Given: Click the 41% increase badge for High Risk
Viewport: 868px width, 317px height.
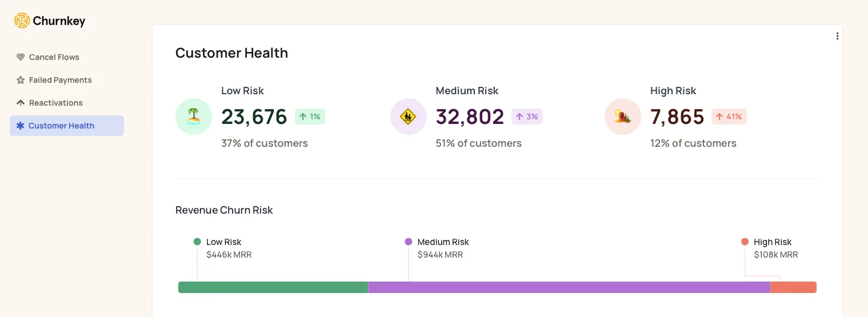Looking at the screenshot, I should 729,117.
